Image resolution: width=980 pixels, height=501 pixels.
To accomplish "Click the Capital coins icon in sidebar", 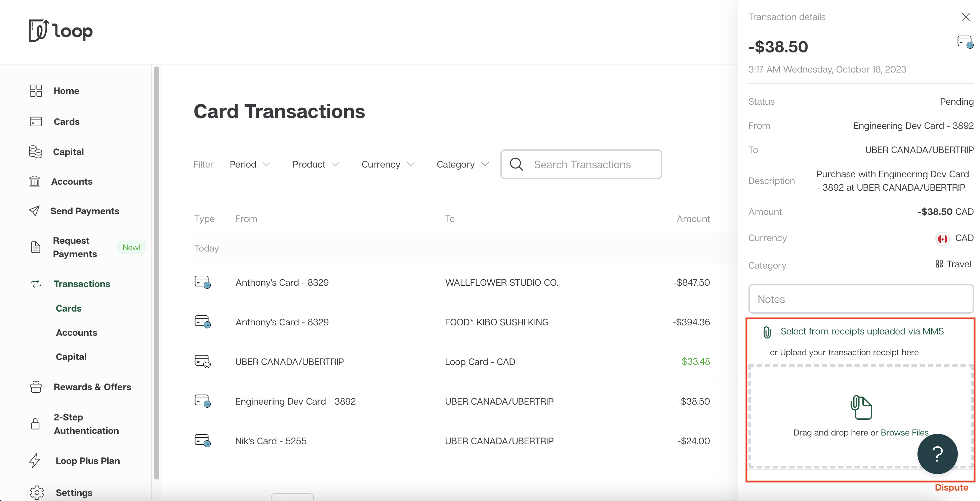I will [35, 152].
